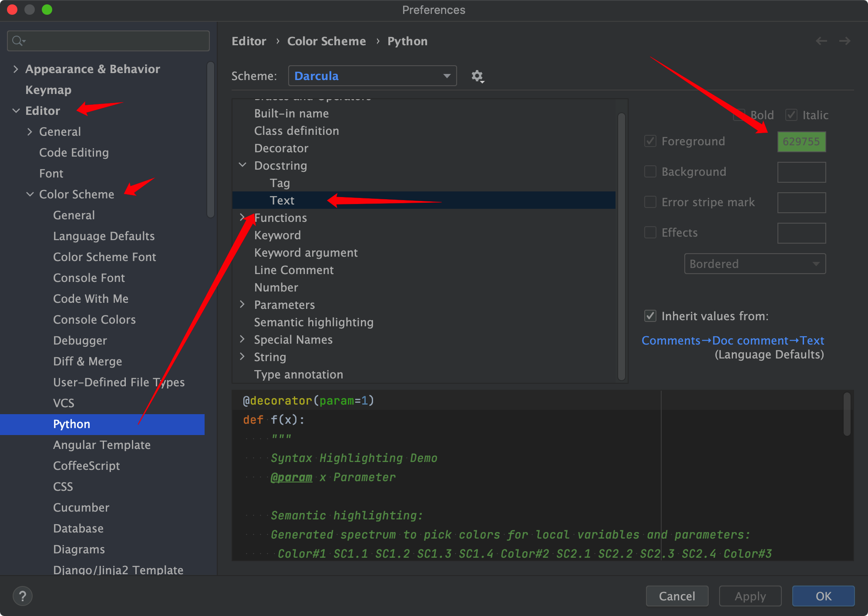Click the OK button
This screenshot has width=868, height=616.
tap(823, 596)
